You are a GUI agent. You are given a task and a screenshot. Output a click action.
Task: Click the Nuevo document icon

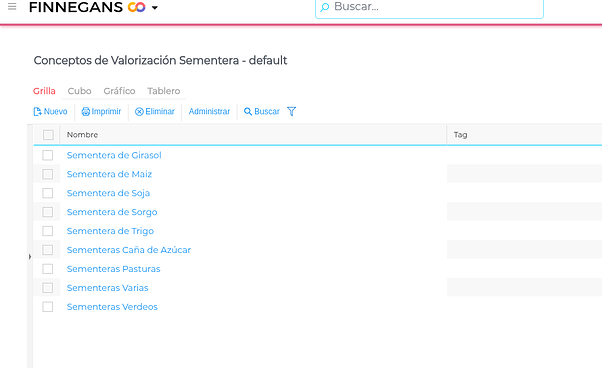point(37,112)
